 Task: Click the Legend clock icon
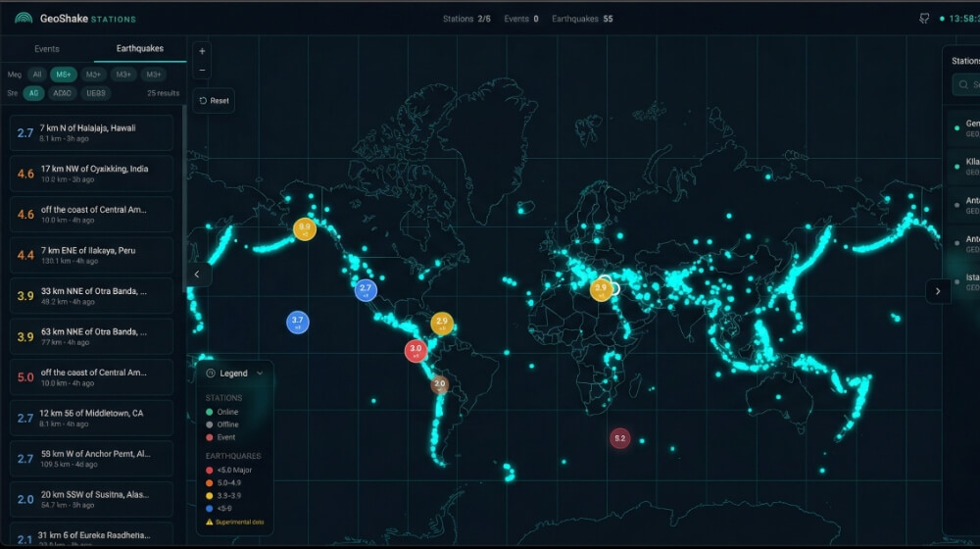[211, 374]
